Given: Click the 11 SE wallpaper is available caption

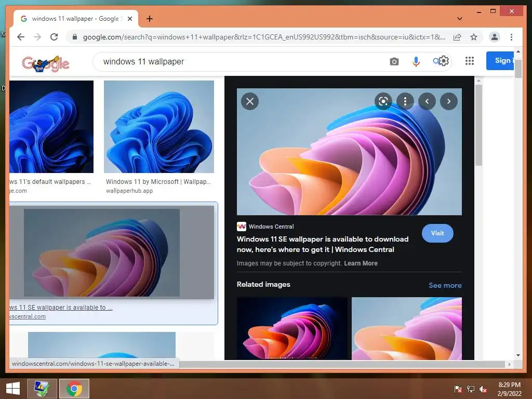Looking at the screenshot, I should pos(61,308).
